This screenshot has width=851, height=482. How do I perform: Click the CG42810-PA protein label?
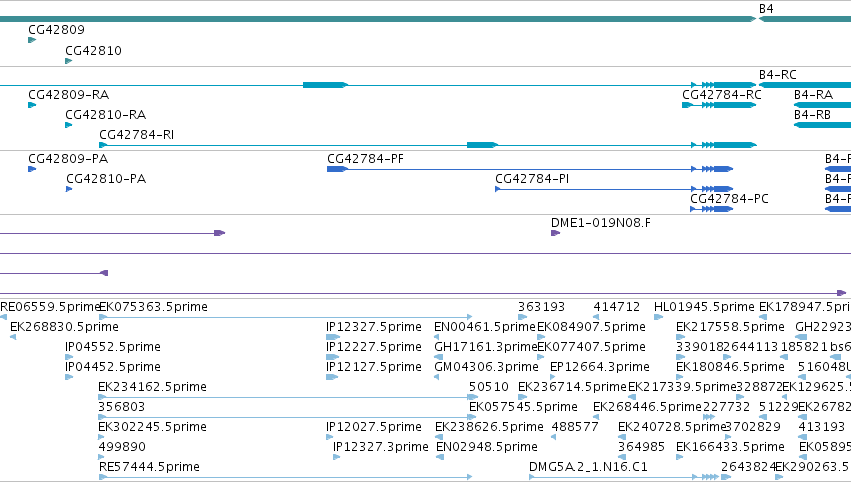coord(106,179)
